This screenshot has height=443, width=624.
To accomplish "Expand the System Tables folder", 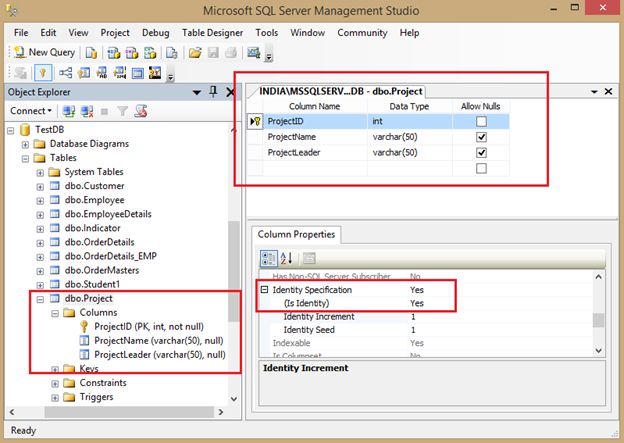I will coord(40,172).
